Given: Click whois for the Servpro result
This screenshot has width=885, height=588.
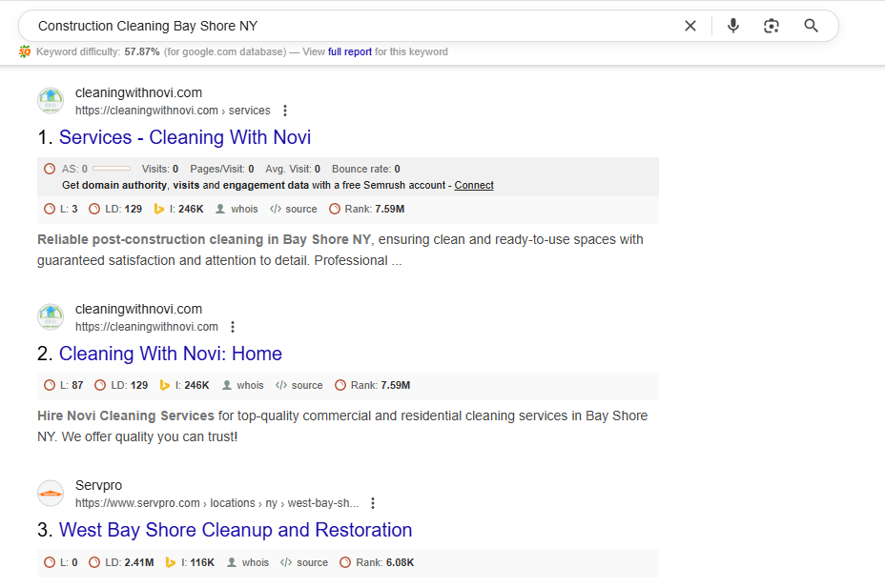Looking at the screenshot, I should [248, 562].
